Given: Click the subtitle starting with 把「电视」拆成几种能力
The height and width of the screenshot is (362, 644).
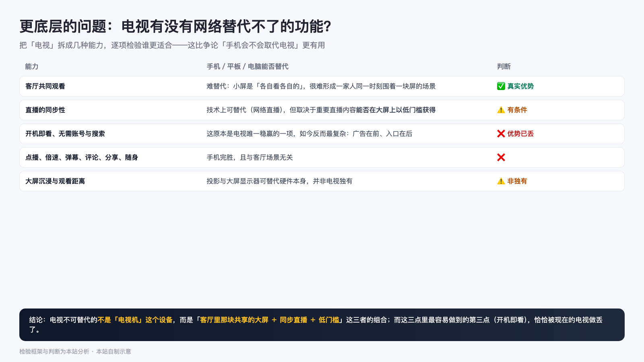Looking at the screenshot, I should 172,45.
